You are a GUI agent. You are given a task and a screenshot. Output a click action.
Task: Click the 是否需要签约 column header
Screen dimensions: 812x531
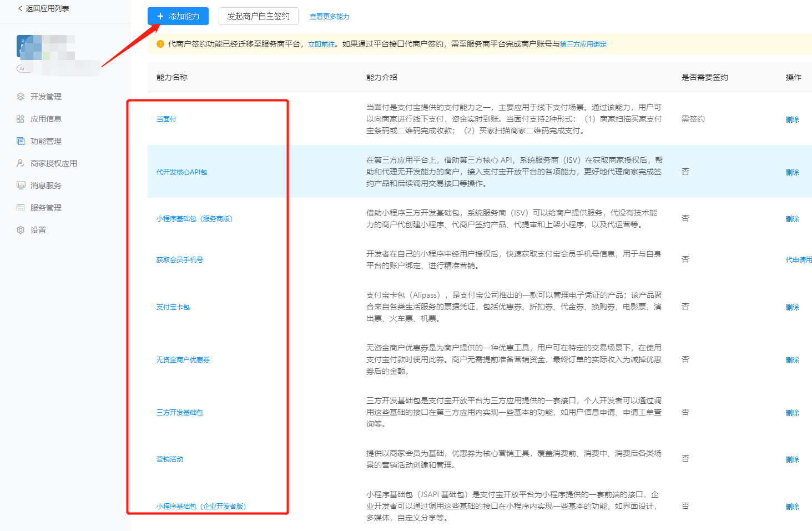(705, 77)
